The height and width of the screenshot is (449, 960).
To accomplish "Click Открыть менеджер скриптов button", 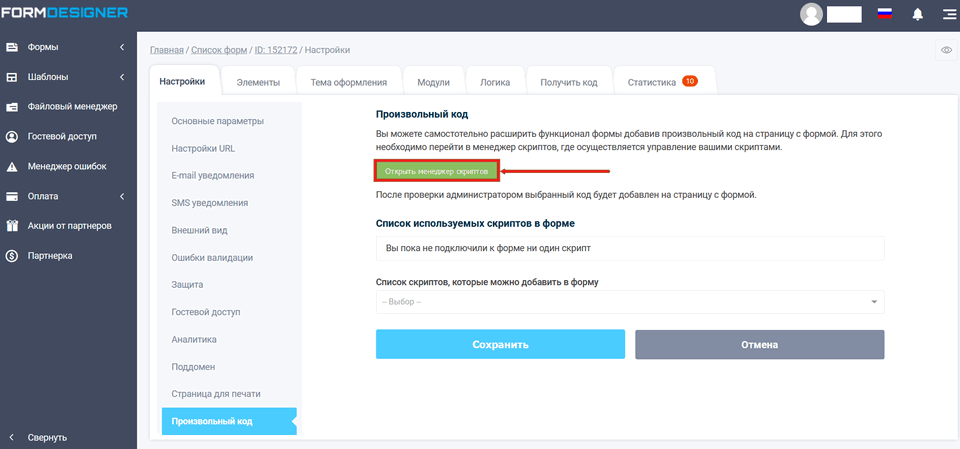I will pyautogui.click(x=437, y=172).
